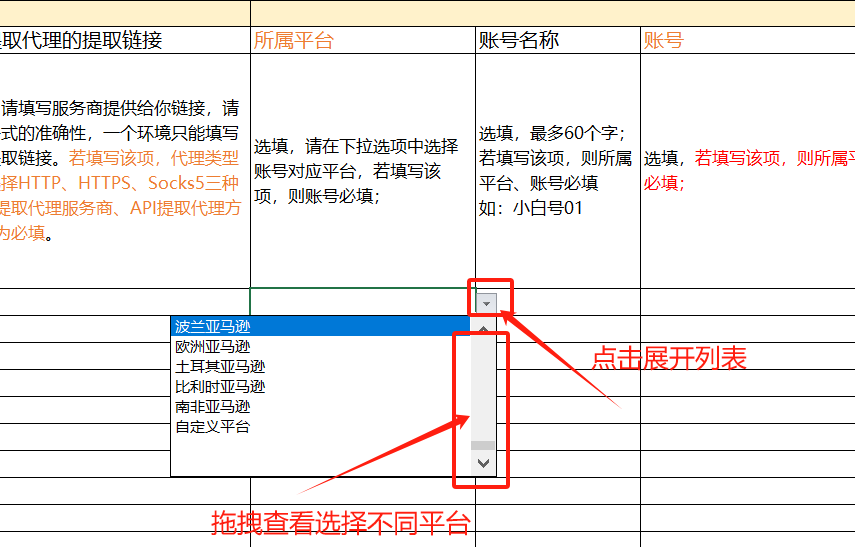Select 波兰亚马逊 in the list
The height and width of the screenshot is (547, 855).
pos(320,326)
